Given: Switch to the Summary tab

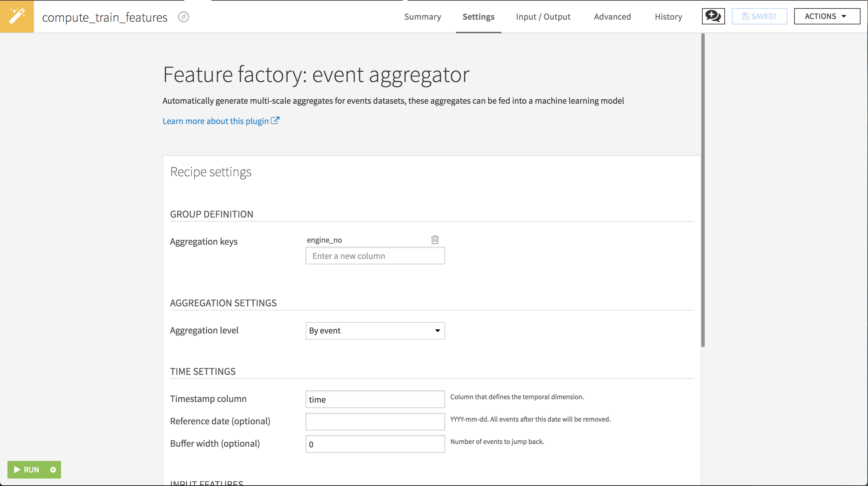Looking at the screenshot, I should point(422,17).
